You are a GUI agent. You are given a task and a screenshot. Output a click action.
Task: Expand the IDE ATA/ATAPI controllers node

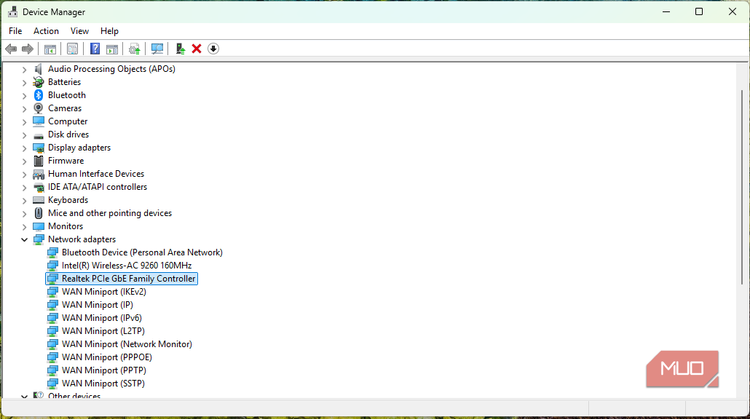tap(24, 187)
